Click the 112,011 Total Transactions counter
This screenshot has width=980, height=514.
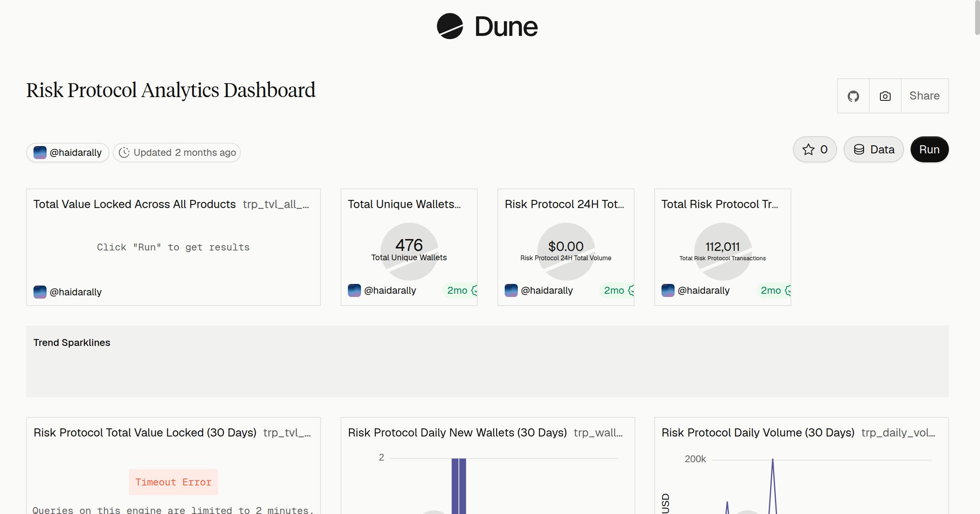(723, 250)
